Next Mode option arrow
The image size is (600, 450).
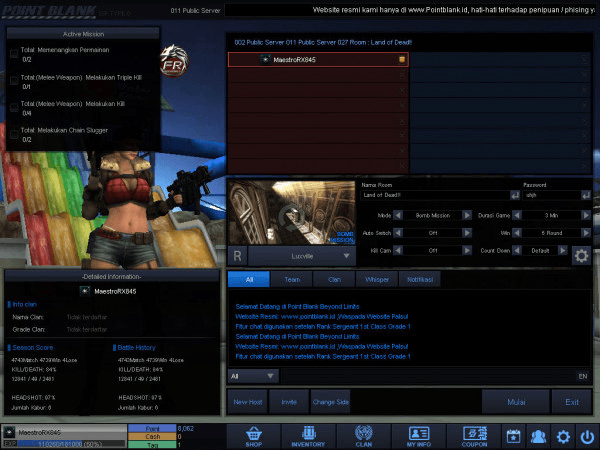pyautogui.click(x=467, y=215)
